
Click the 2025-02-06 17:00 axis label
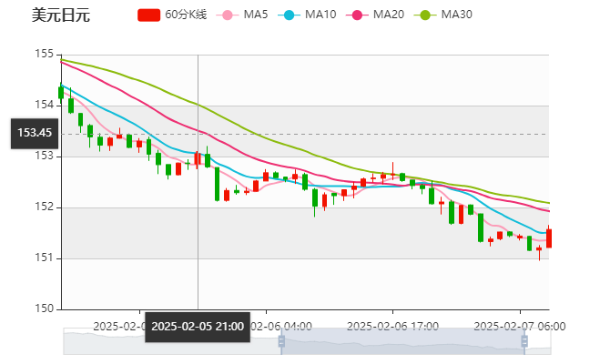(393, 326)
